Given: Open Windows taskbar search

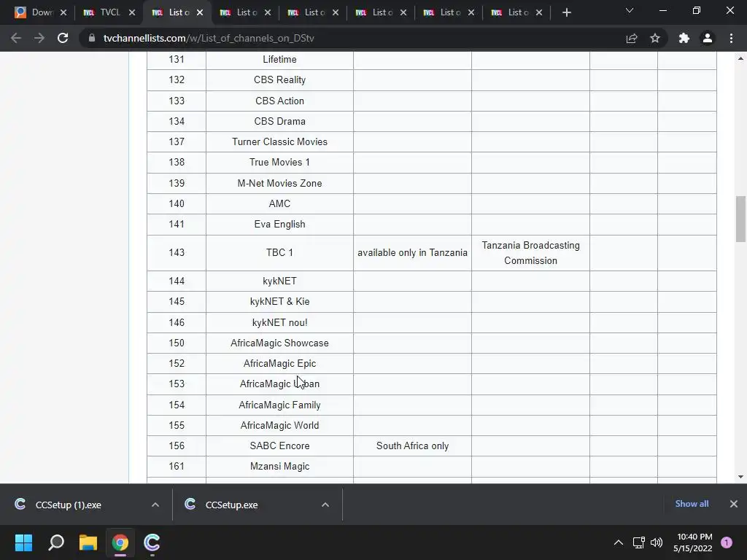Looking at the screenshot, I should pyautogui.click(x=56, y=542).
